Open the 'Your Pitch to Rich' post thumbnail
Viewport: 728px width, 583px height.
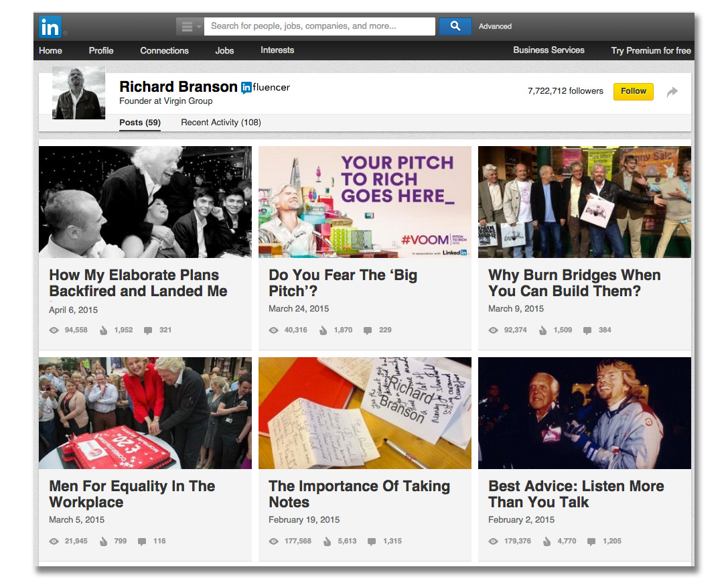click(365, 202)
